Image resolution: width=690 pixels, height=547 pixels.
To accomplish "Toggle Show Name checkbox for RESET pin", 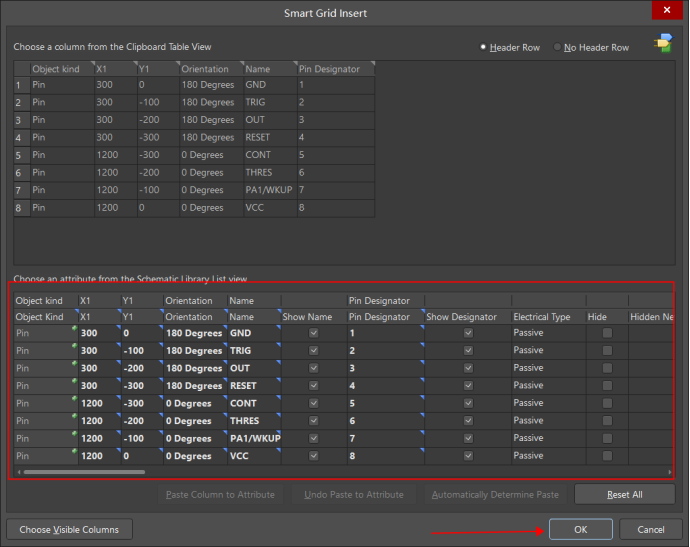I will [x=314, y=386].
